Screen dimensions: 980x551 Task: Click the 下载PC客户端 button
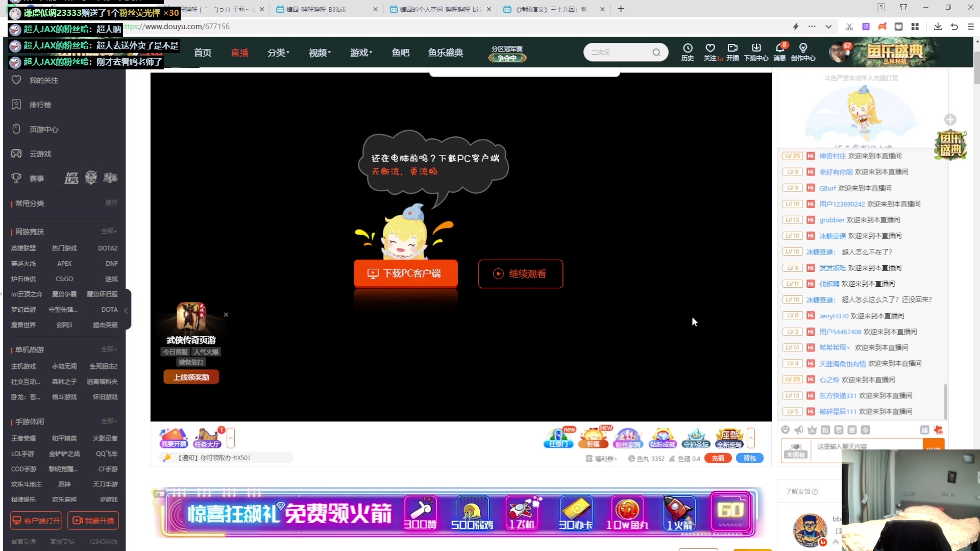(406, 274)
